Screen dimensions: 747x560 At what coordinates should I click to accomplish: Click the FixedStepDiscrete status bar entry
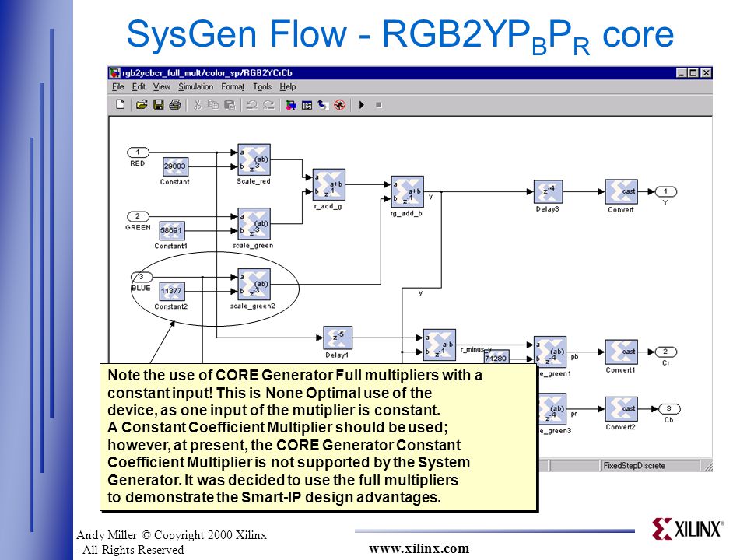649,465
